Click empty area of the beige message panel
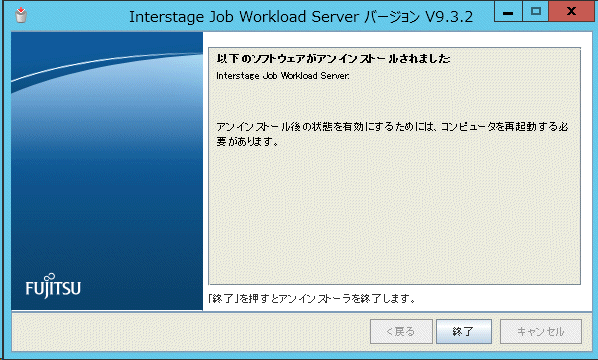 click(x=394, y=214)
